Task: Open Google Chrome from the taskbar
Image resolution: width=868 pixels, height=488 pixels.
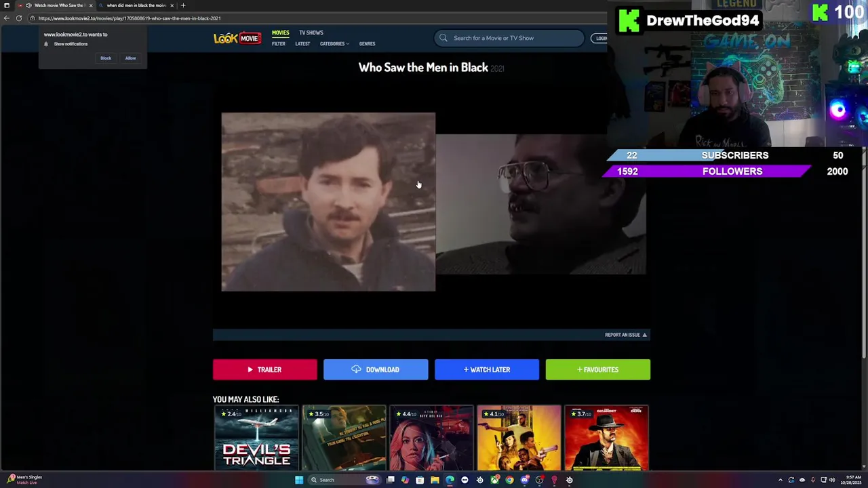Action: pyautogui.click(x=509, y=480)
